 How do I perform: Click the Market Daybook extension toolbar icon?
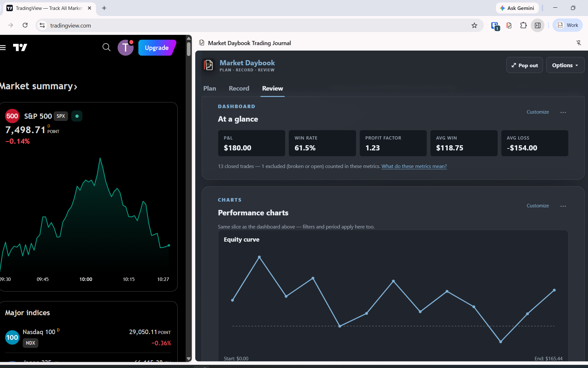click(509, 25)
